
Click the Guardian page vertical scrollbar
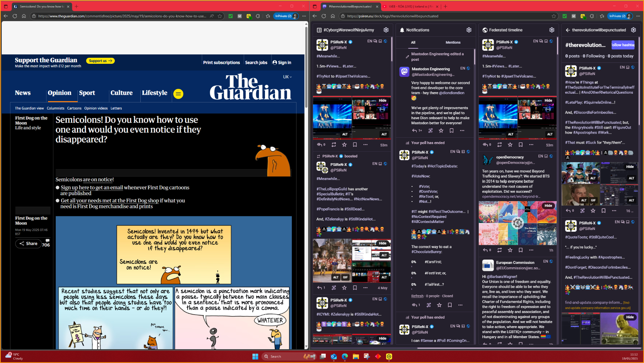click(306, 67)
